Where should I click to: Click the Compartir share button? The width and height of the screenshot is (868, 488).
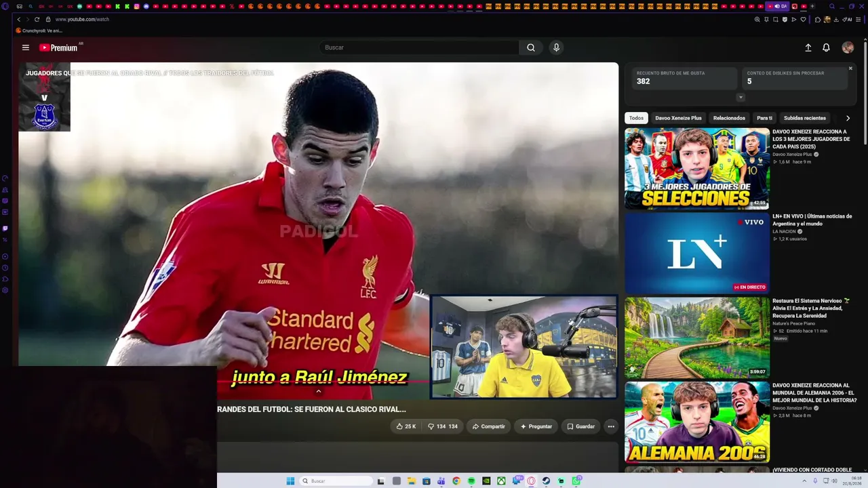488,426
